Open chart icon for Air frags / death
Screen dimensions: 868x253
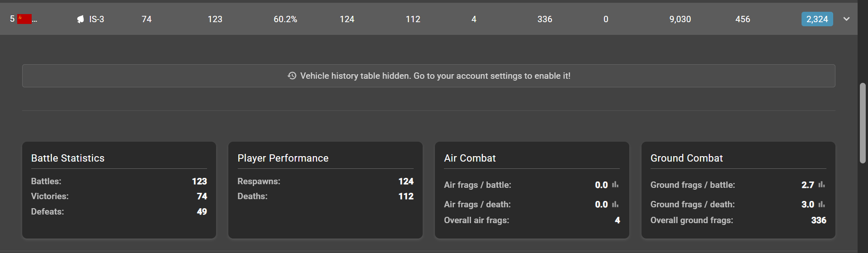click(x=615, y=204)
